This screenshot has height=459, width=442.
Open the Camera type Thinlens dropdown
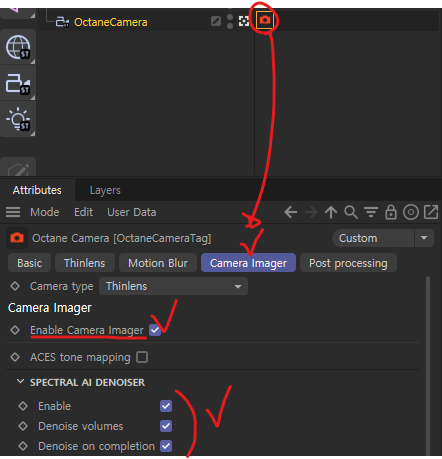(173, 286)
